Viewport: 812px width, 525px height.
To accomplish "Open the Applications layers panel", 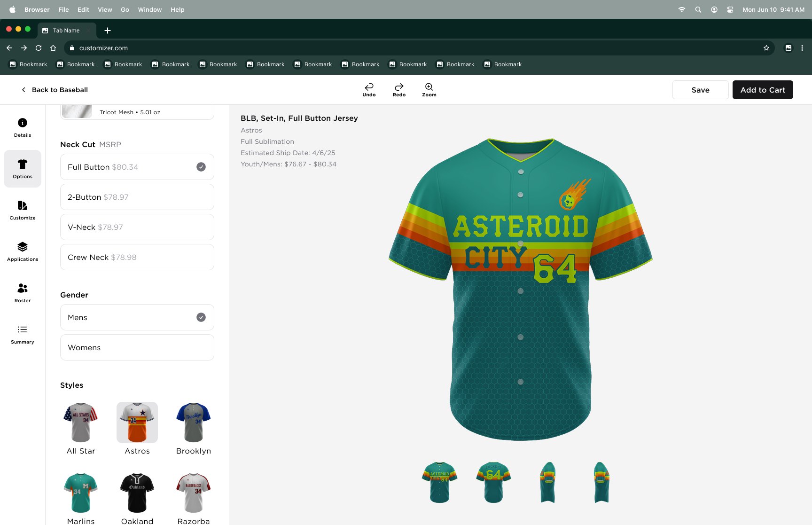I will tap(23, 251).
